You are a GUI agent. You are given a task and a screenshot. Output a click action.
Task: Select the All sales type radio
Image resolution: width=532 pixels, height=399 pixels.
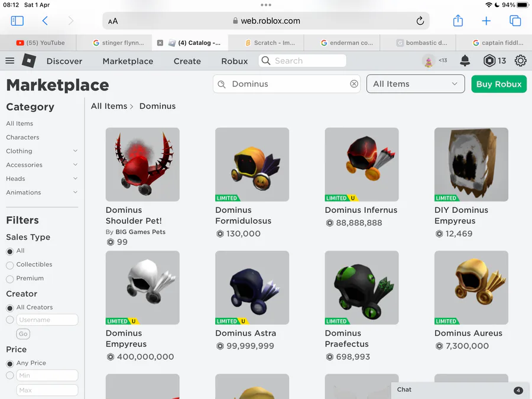coord(10,251)
